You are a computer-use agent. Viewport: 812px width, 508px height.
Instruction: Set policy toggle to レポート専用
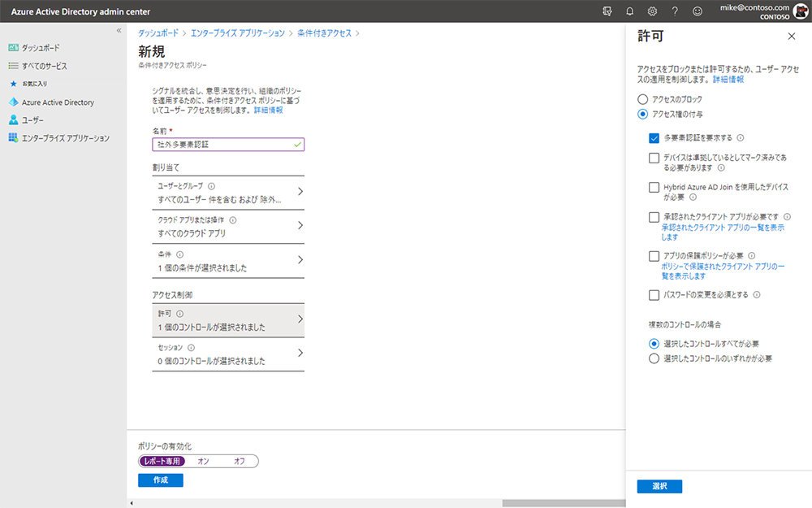(162, 461)
